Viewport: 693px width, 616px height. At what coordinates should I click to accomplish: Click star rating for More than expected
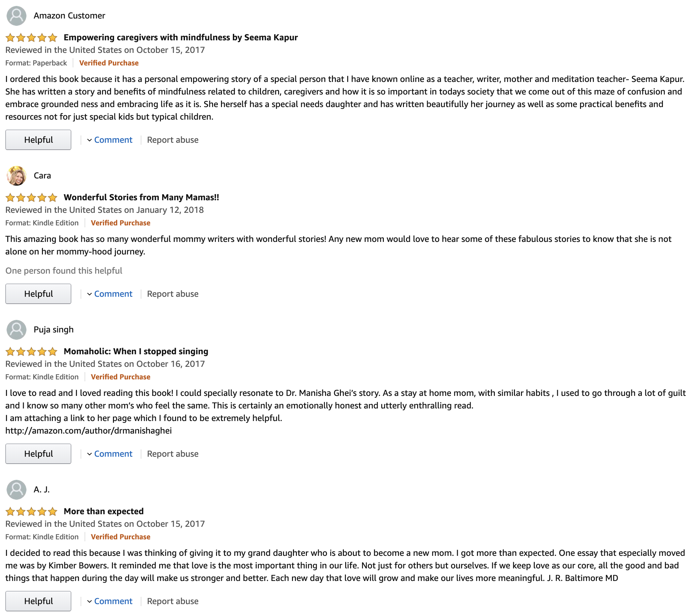coord(31,512)
